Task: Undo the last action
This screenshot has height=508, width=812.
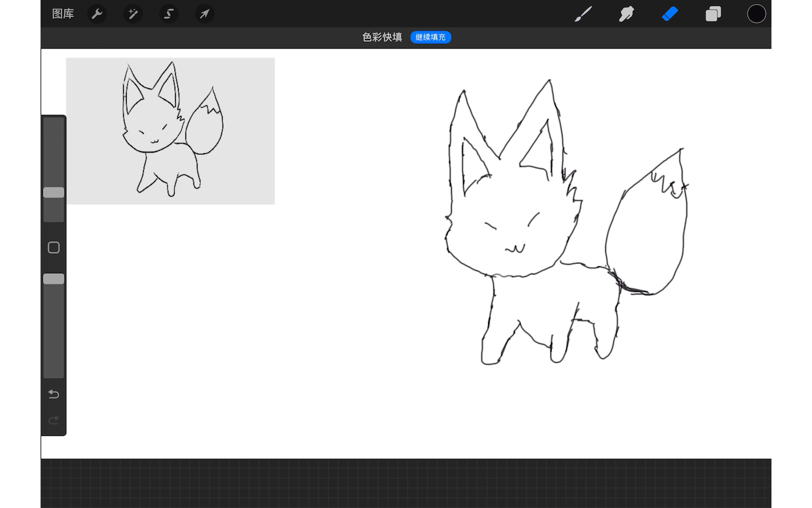Action: (54, 394)
